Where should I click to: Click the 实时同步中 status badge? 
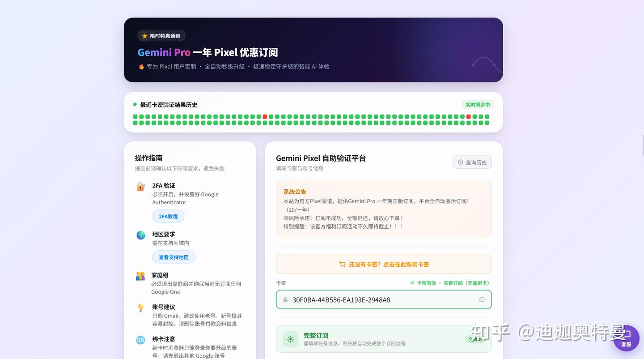(478, 105)
